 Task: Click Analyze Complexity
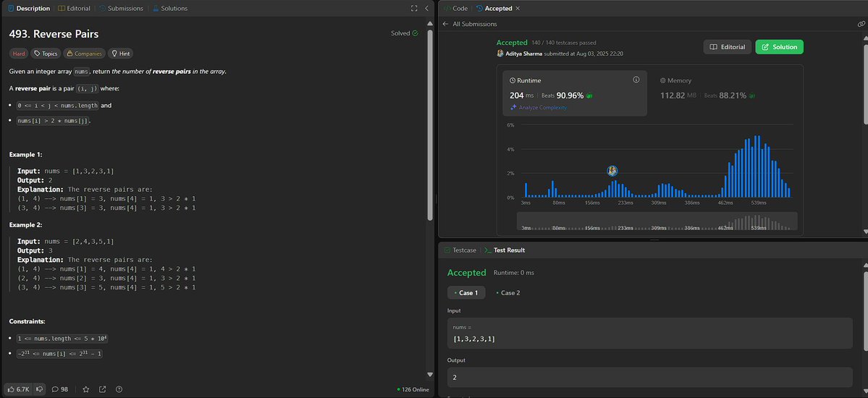[539, 107]
